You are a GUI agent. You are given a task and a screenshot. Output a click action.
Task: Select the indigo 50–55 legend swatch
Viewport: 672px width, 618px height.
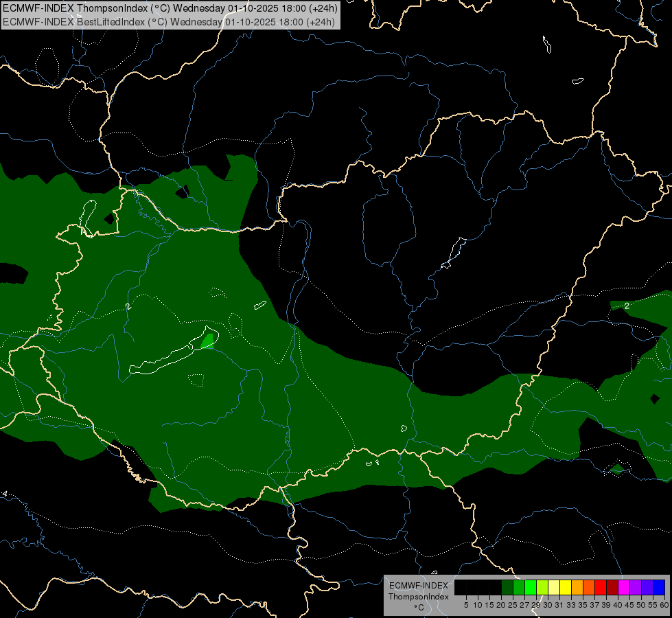(647, 588)
